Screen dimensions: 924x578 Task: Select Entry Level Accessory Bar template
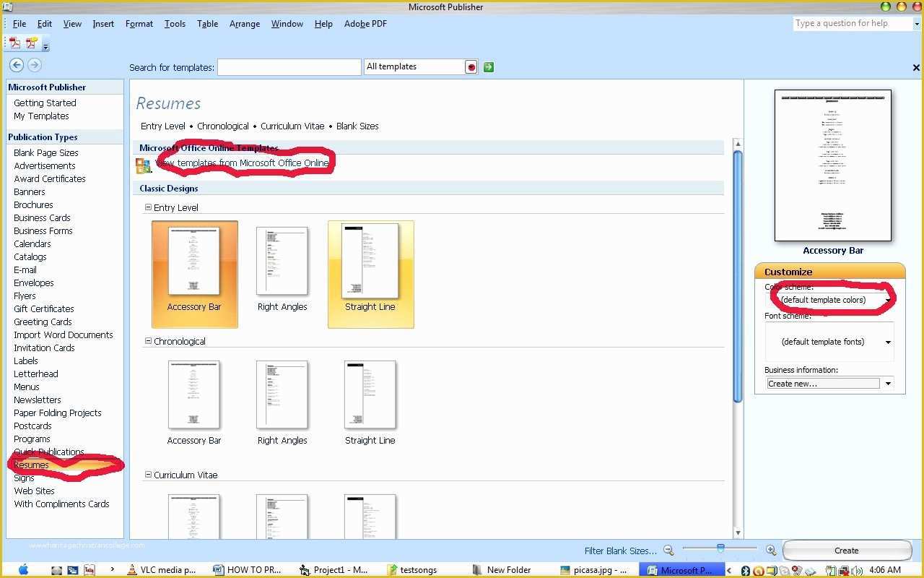pyautogui.click(x=194, y=275)
